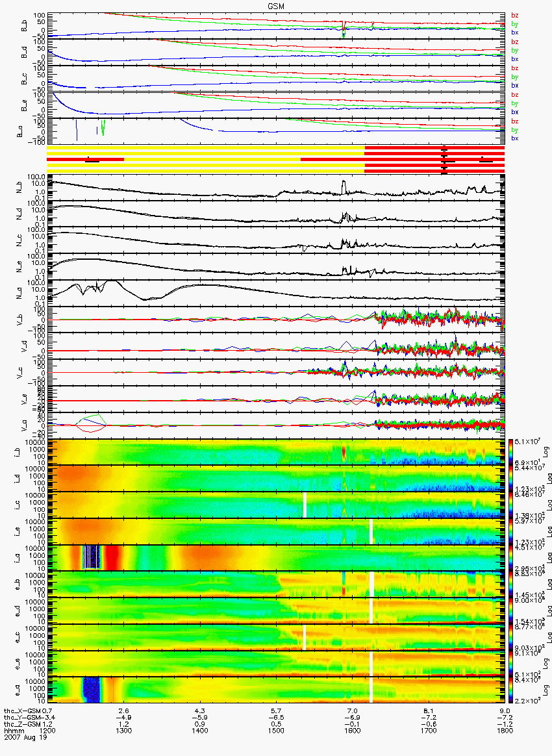Select the e_e electron spectrogram label
This screenshot has width=552, height=756.
click(18, 664)
